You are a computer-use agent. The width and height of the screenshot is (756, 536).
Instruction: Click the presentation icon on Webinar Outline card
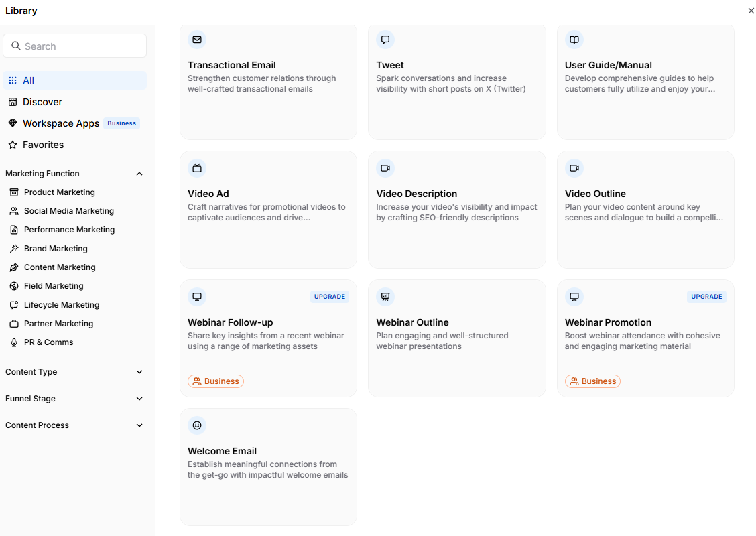point(385,296)
